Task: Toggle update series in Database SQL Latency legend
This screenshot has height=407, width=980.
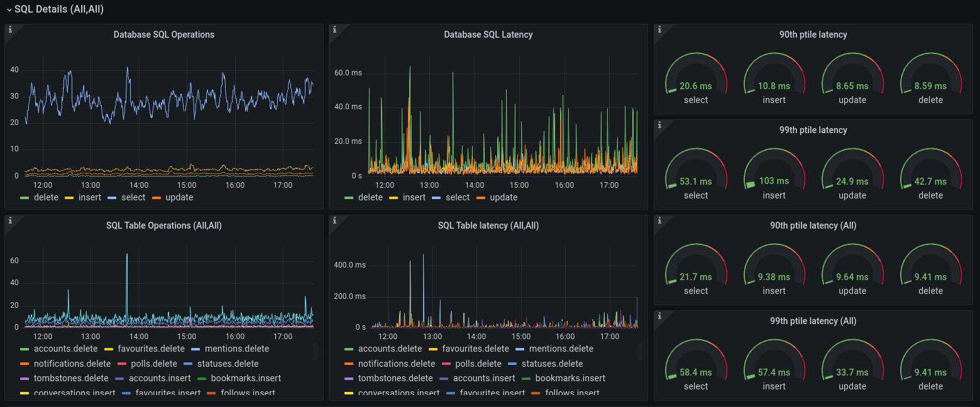Action: tap(503, 197)
